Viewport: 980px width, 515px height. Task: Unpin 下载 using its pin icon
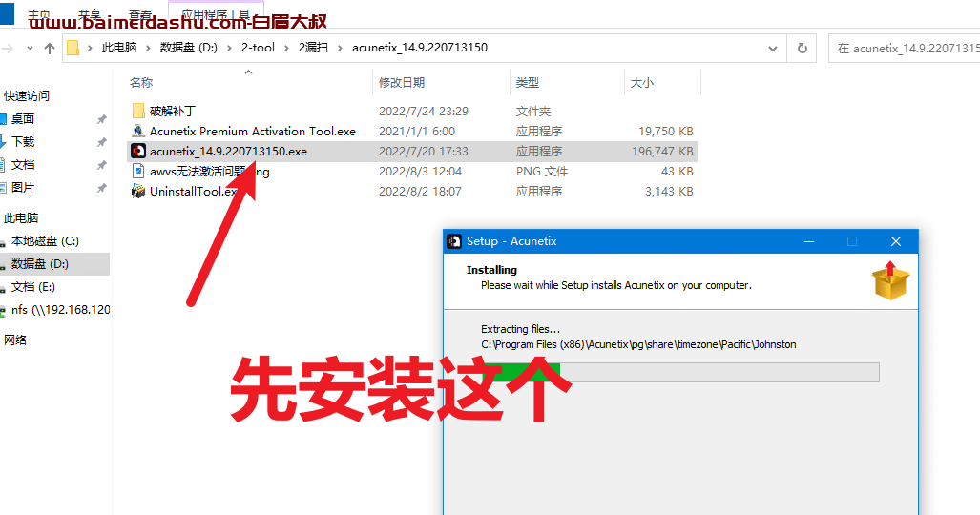pos(101,142)
